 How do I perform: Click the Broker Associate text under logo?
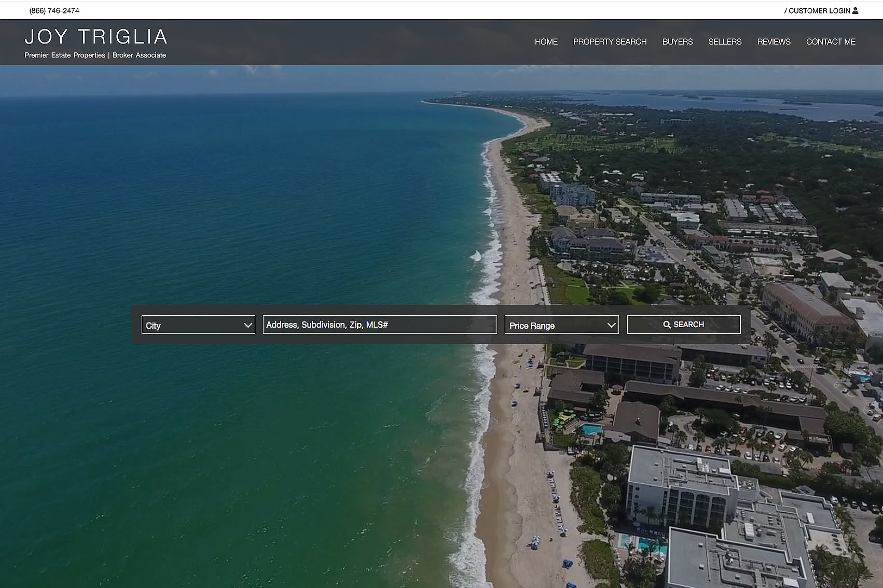click(x=139, y=55)
